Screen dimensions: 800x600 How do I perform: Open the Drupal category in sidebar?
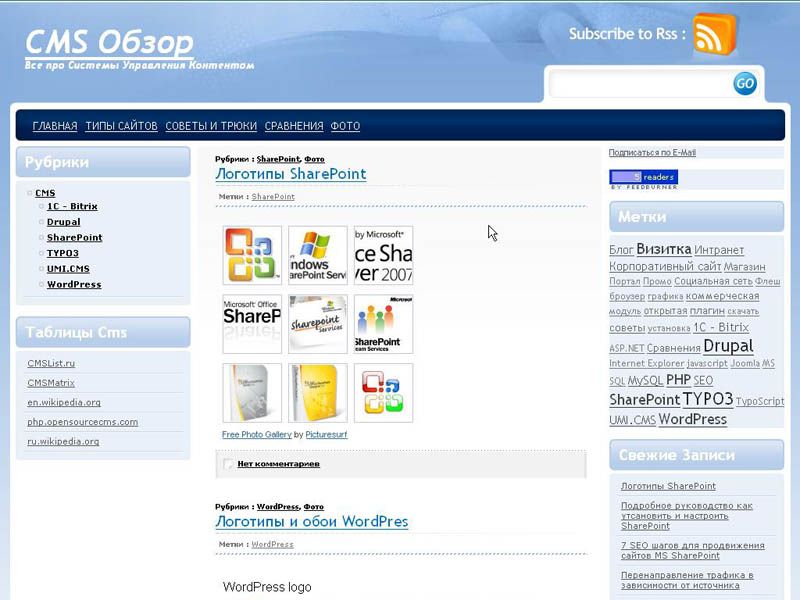tap(63, 222)
